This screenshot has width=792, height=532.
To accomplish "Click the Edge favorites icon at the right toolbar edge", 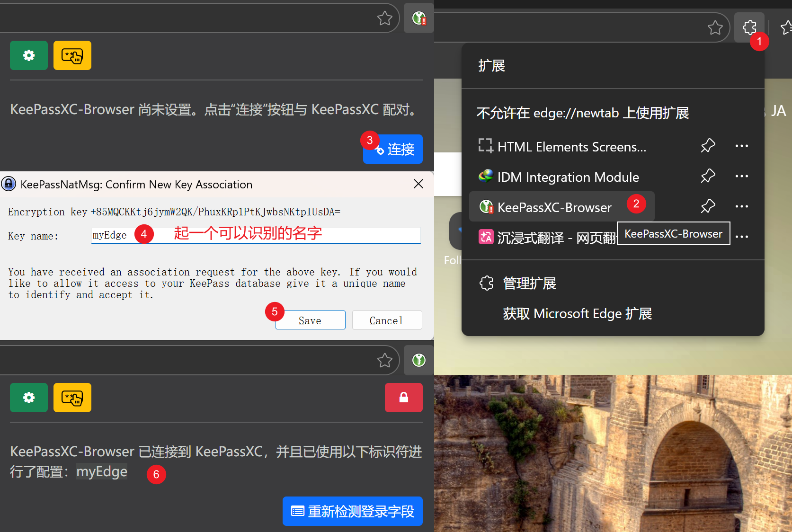I will pyautogui.click(x=786, y=27).
